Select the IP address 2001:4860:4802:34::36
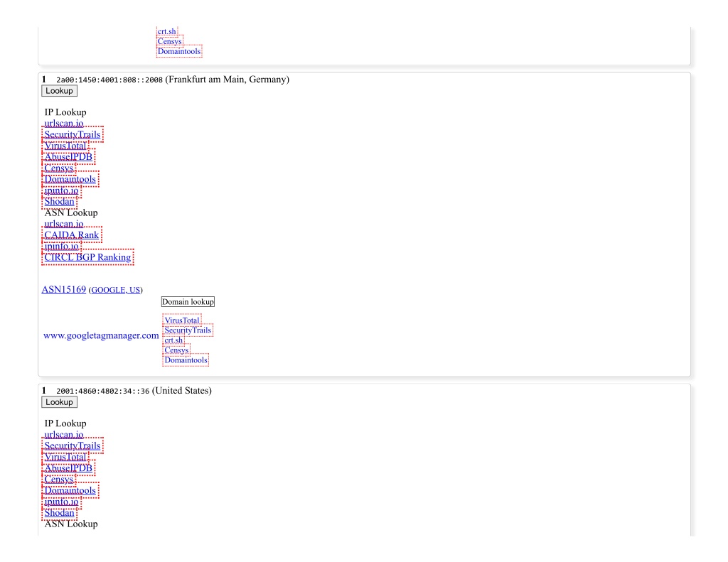The image size is (728, 562). [102, 391]
